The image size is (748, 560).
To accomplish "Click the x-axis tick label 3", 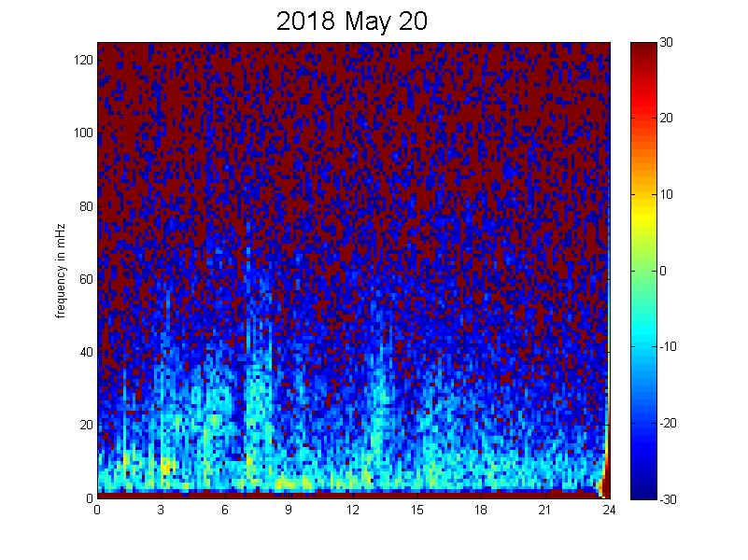I will click(161, 510).
